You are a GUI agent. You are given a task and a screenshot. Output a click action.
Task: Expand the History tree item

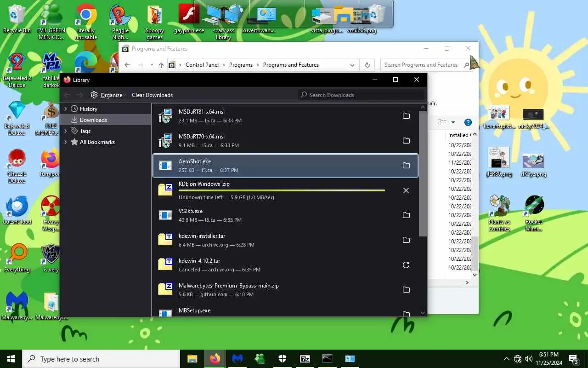66,109
